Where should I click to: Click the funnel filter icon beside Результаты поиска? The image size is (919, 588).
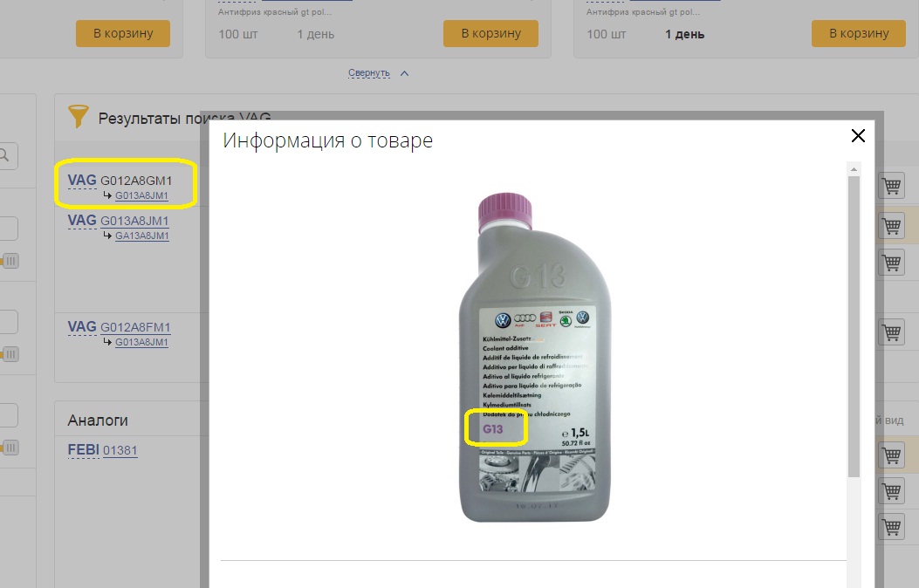78,116
